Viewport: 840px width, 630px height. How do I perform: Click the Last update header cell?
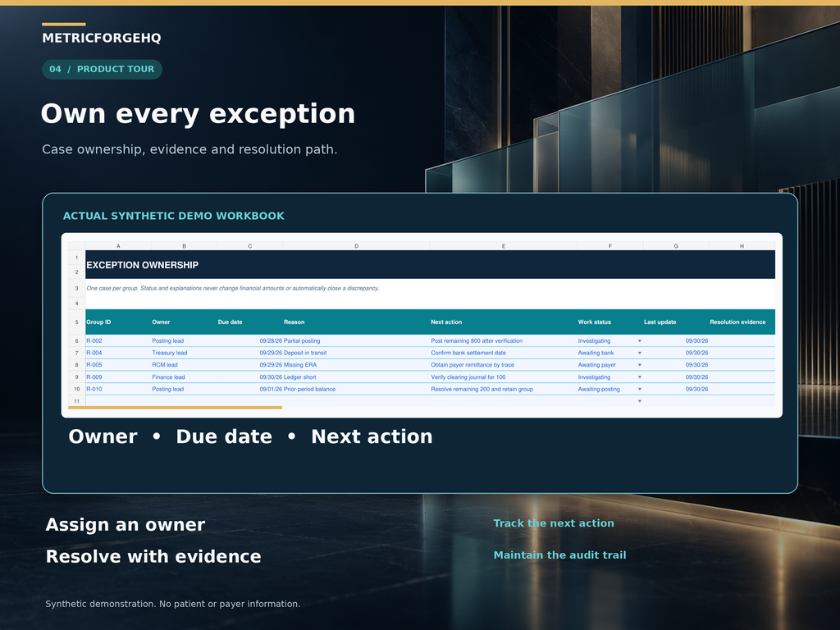(676, 322)
